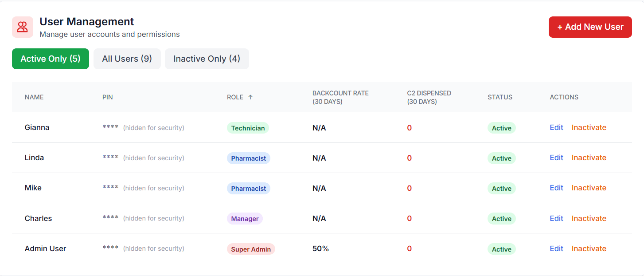The height and width of the screenshot is (276, 644).
Task: Click Charles's Manager role badge
Action: [x=245, y=219]
